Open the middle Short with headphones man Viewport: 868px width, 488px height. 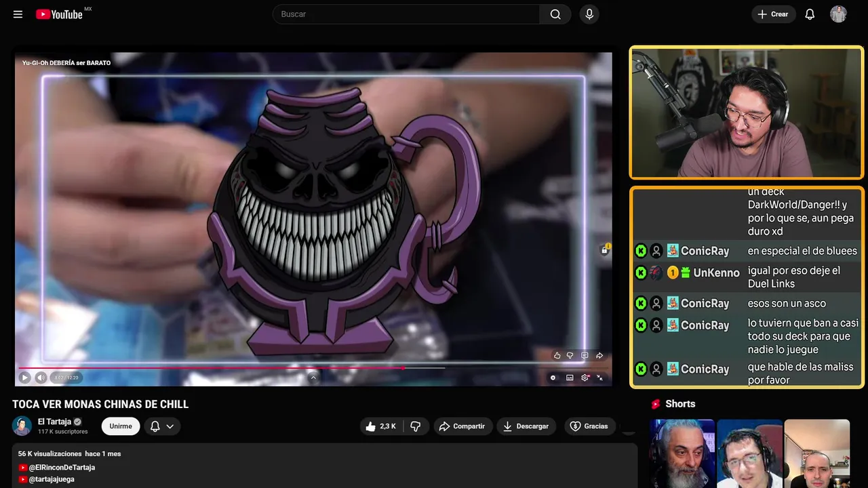[x=749, y=453]
